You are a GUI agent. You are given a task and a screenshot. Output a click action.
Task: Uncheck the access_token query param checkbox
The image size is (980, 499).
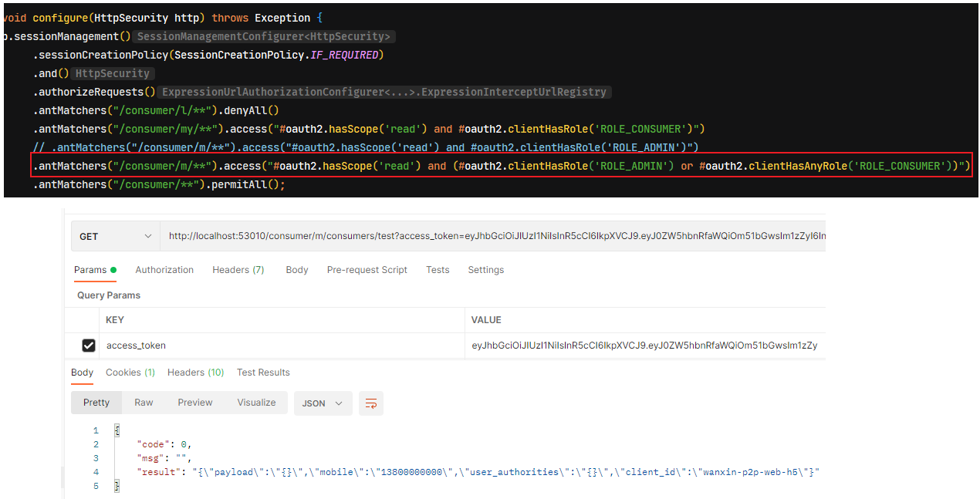click(x=89, y=346)
